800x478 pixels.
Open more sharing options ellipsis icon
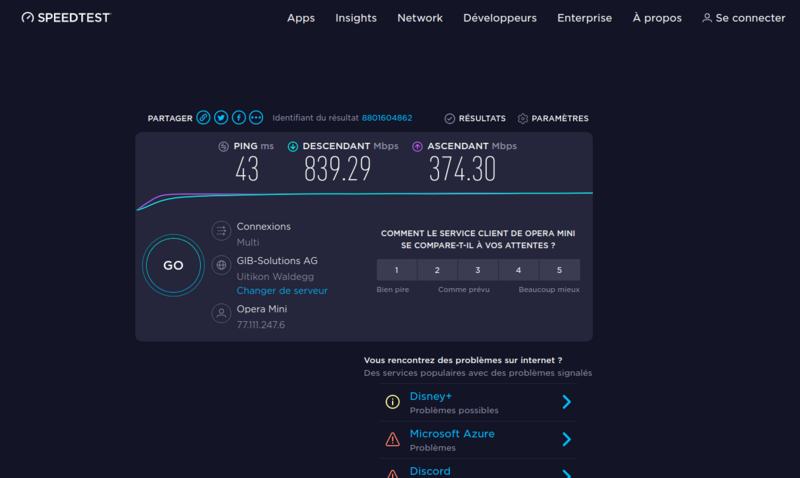pyautogui.click(x=256, y=118)
